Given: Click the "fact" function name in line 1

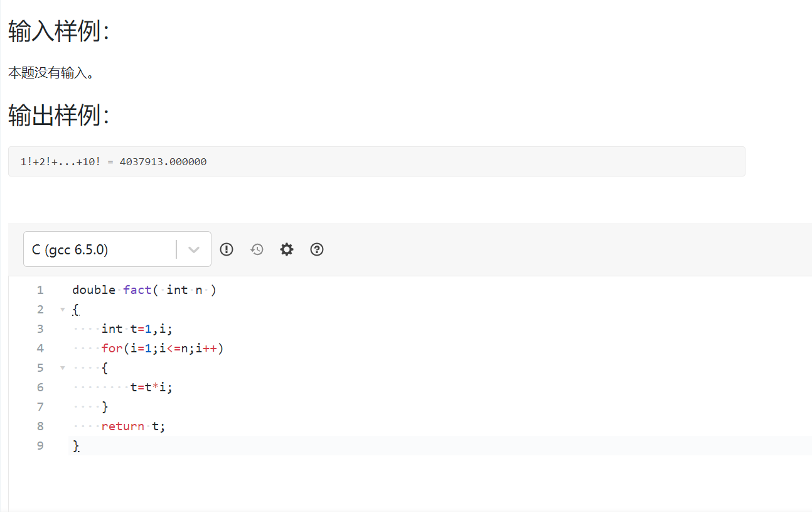Looking at the screenshot, I should pos(137,290).
